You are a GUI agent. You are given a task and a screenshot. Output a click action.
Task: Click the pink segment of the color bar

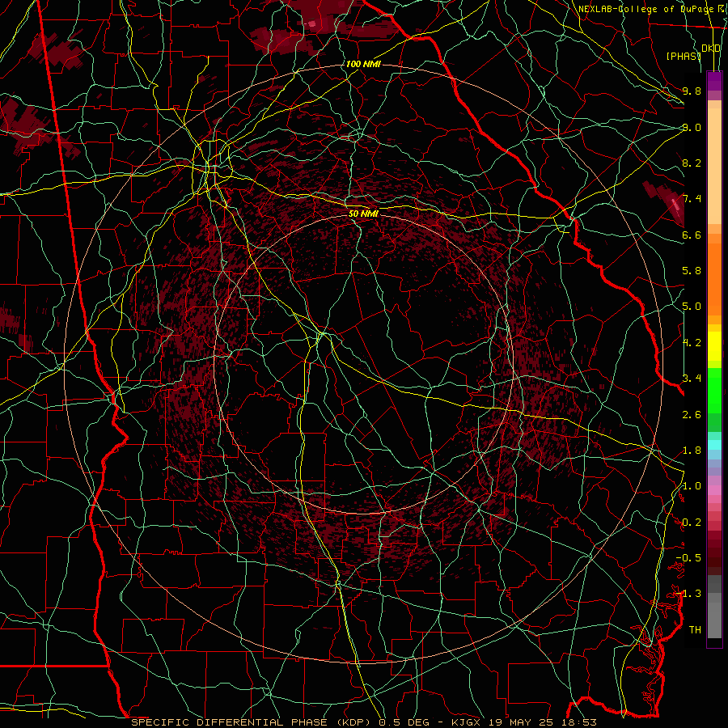click(714, 490)
